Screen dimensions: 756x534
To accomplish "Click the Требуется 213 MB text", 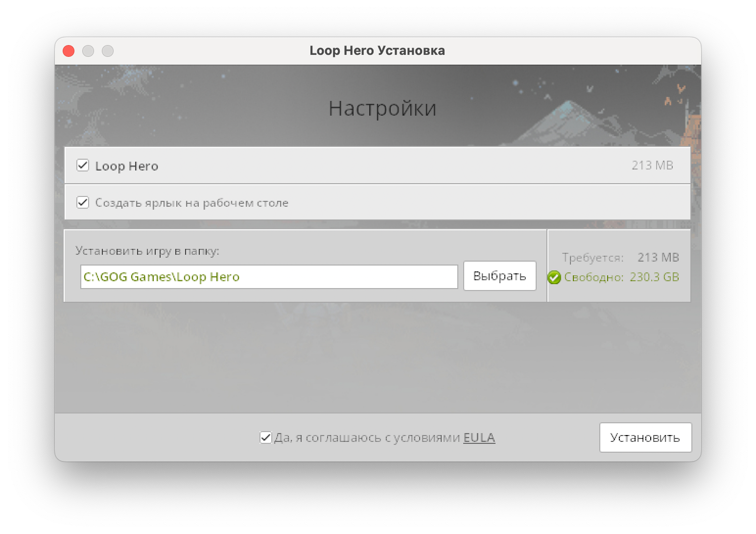I will coord(621,257).
